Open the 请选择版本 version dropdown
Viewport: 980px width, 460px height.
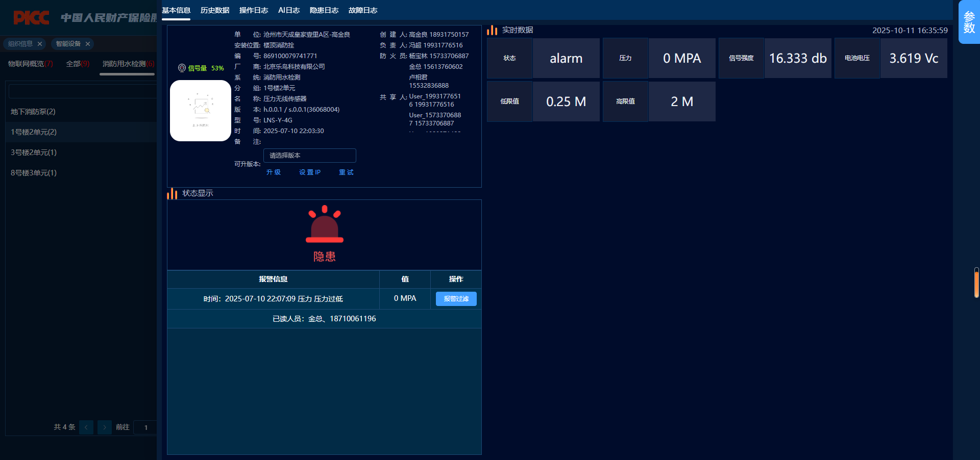click(309, 156)
